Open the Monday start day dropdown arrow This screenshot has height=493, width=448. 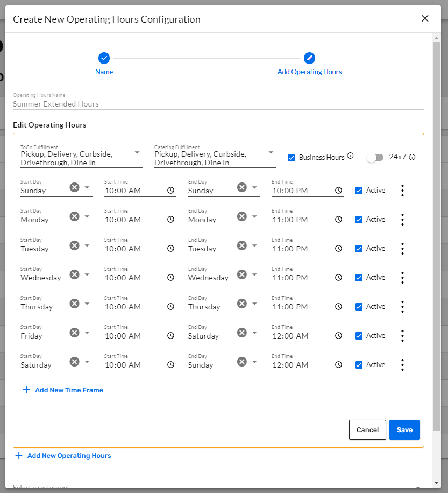pos(87,216)
